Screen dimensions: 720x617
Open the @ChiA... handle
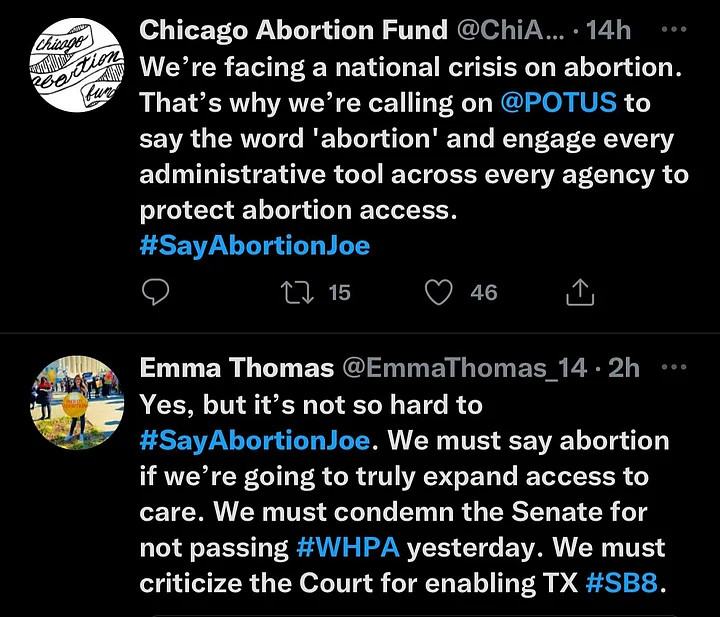coord(510,30)
